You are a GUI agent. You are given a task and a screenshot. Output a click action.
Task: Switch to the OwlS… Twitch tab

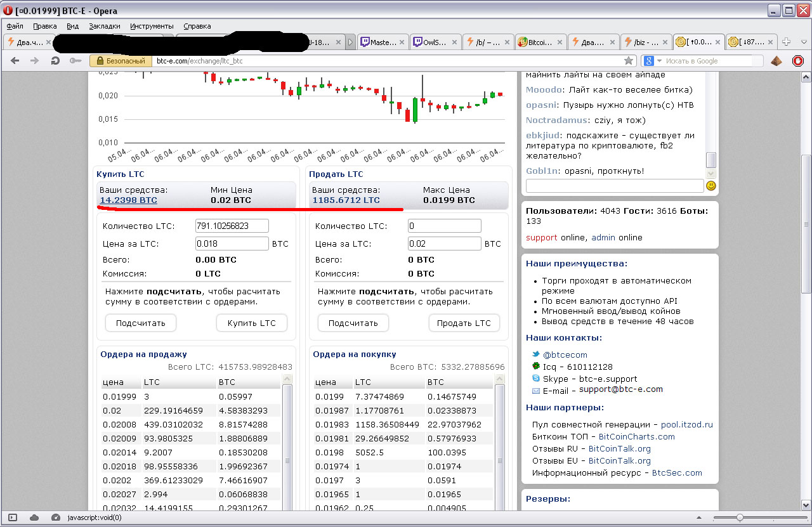[435, 42]
